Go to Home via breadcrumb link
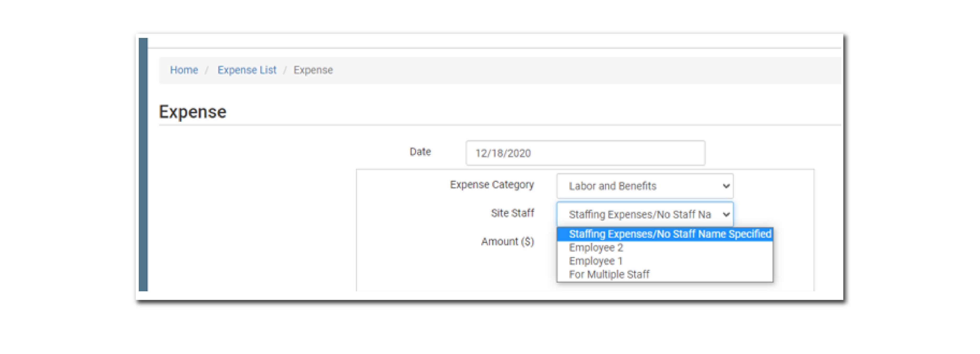 [x=184, y=70]
